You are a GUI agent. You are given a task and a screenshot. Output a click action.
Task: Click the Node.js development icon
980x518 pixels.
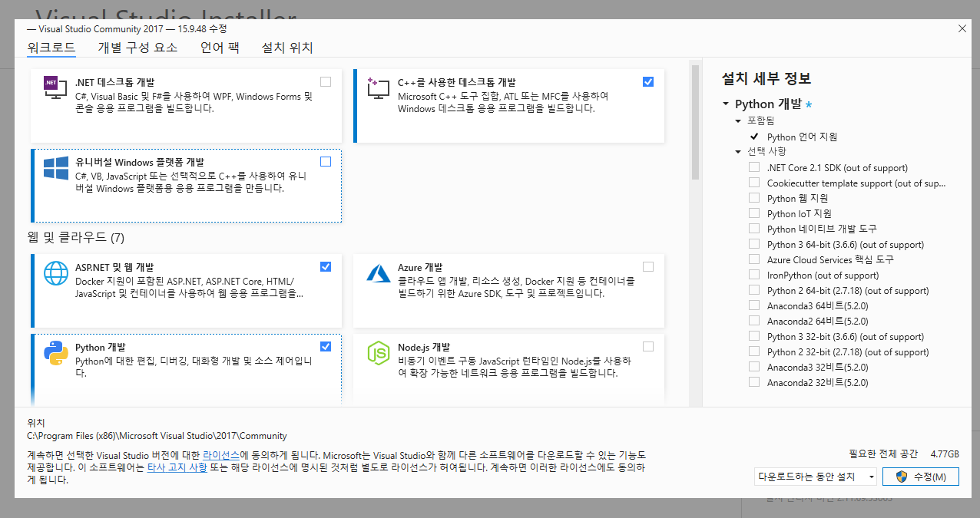pos(379,353)
